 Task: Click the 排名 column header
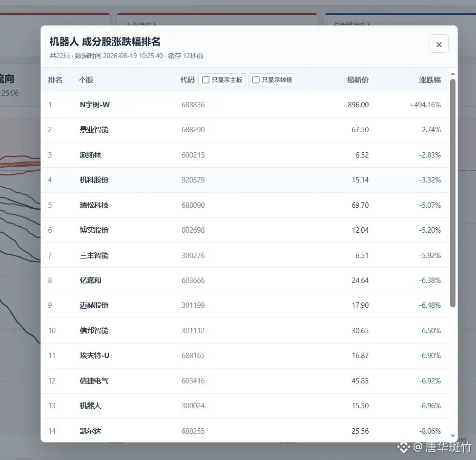pyautogui.click(x=55, y=80)
